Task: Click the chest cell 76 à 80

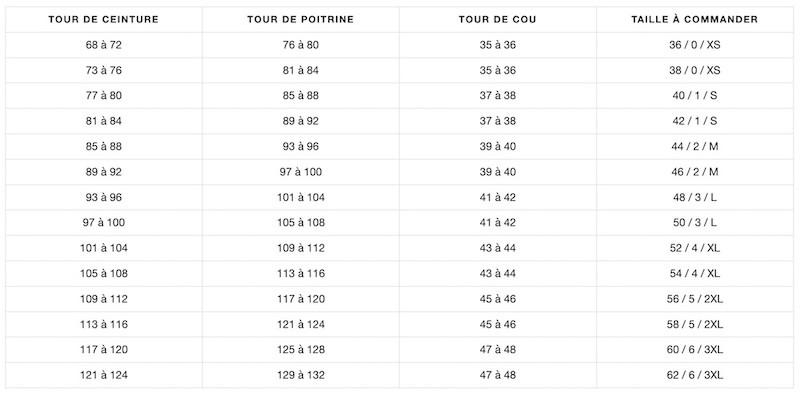Action: click(x=301, y=45)
